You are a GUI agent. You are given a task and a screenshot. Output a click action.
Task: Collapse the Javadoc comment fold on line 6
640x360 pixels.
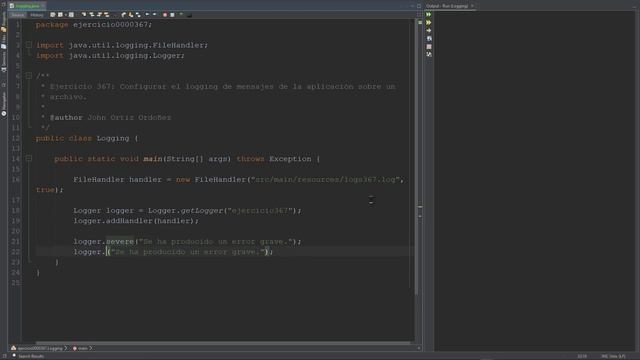coord(29,76)
